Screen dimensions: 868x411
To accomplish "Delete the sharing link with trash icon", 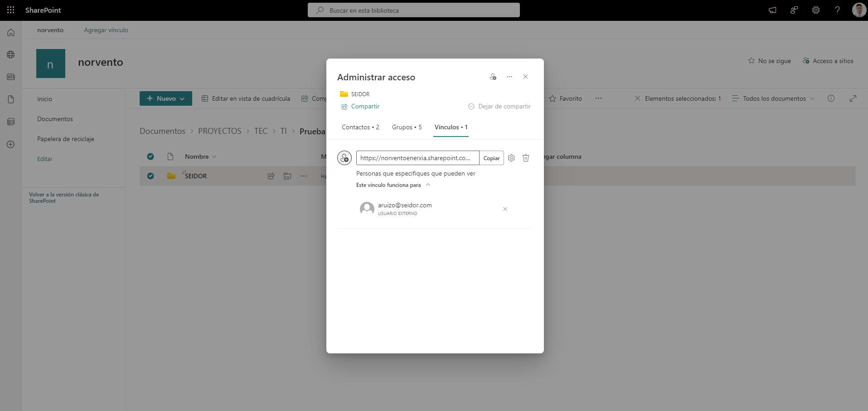I will [x=526, y=158].
